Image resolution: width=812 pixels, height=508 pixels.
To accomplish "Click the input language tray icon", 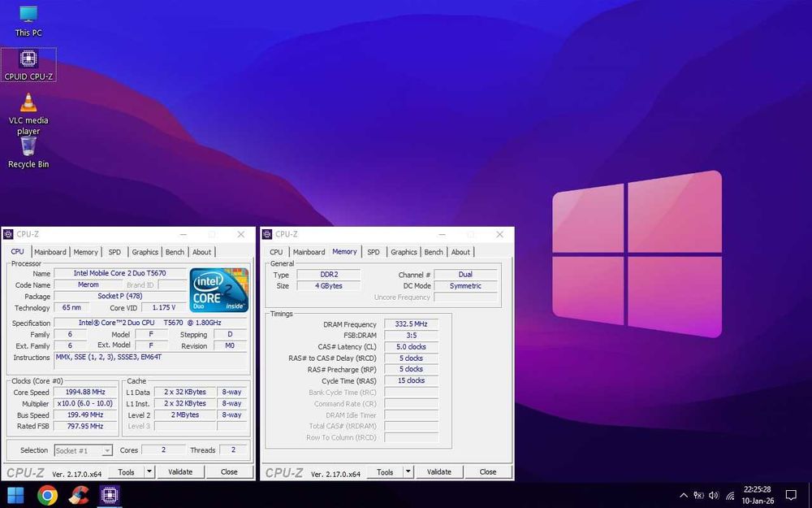I will pos(698,496).
